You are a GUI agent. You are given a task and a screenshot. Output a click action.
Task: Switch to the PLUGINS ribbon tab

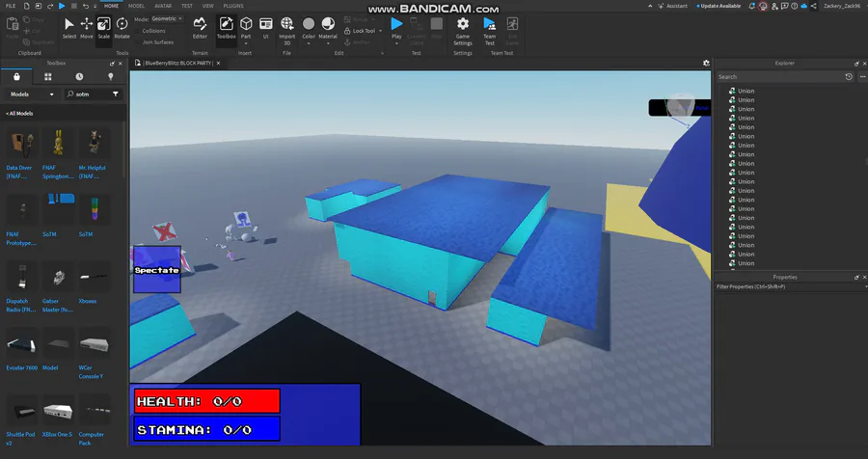click(233, 6)
